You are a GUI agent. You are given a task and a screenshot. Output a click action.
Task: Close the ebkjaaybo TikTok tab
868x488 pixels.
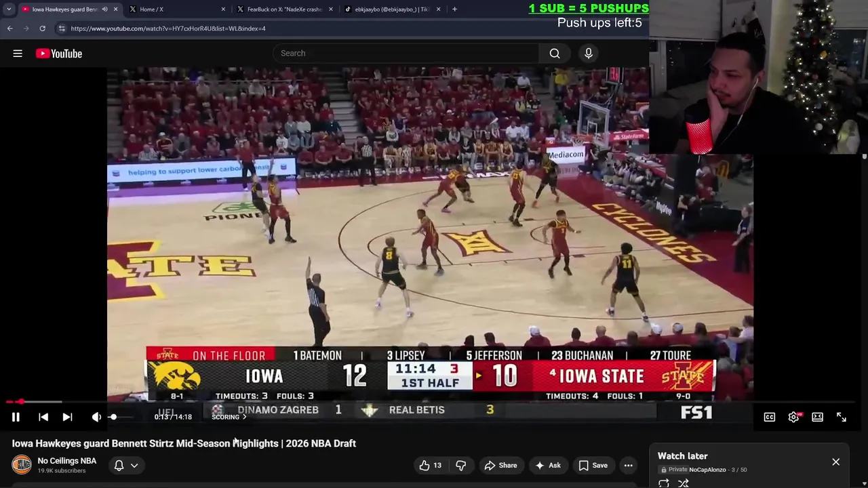point(439,9)
